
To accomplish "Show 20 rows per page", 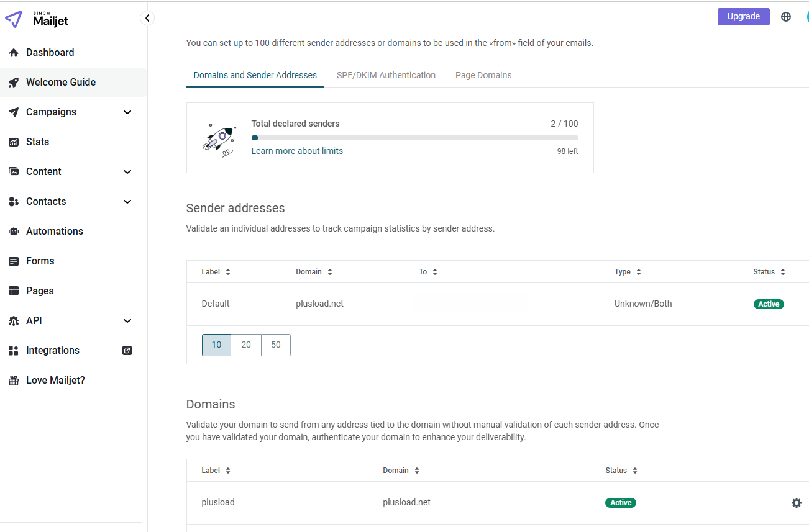I will tap(246, 345).
